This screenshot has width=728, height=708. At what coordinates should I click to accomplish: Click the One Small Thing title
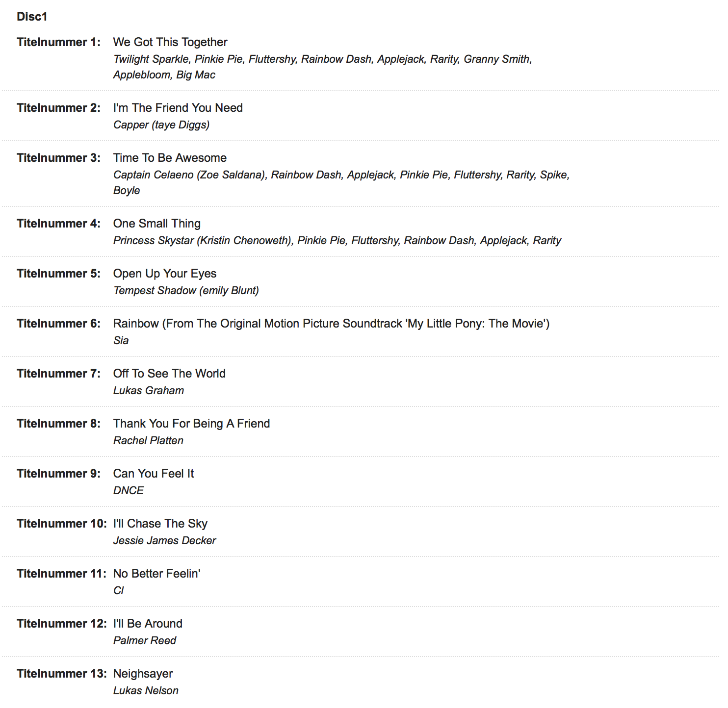coord(156,224)
